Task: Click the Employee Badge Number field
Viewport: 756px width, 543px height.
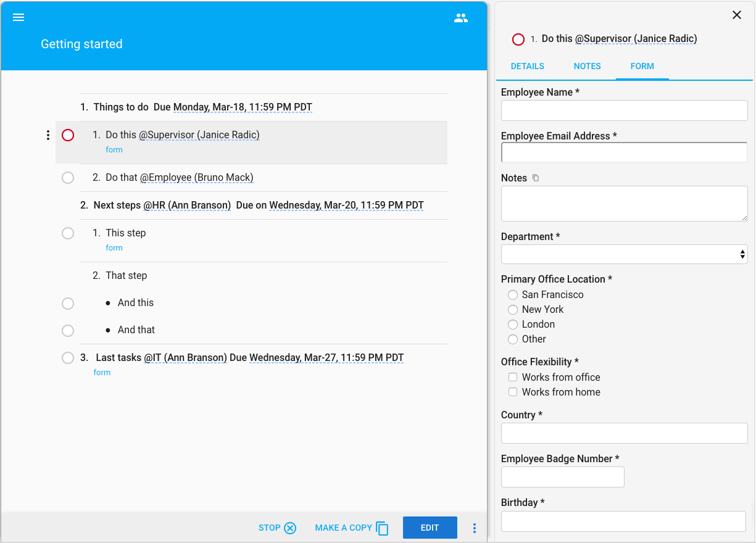Action: pos(563,477)
